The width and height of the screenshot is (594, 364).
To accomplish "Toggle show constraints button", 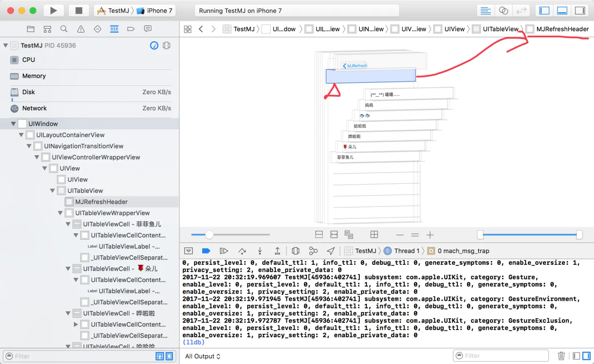I will point(334,235).
